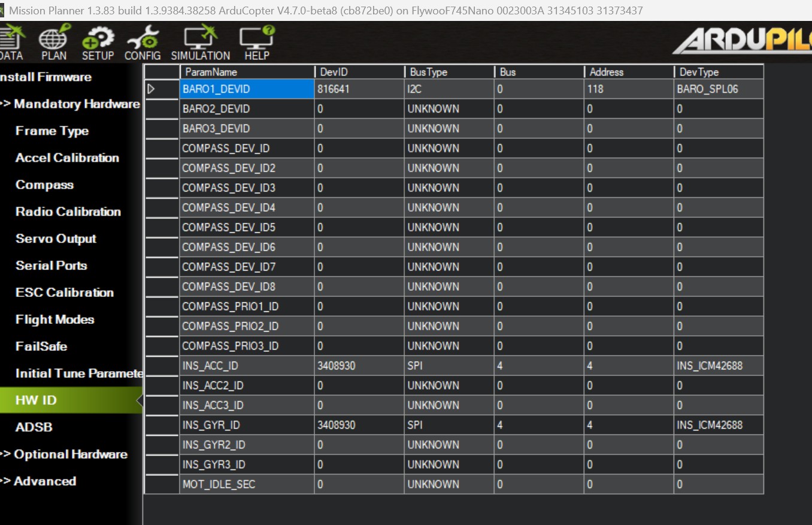Open the Flight Modes page
The image size is (812, 525).
(55, 320)
